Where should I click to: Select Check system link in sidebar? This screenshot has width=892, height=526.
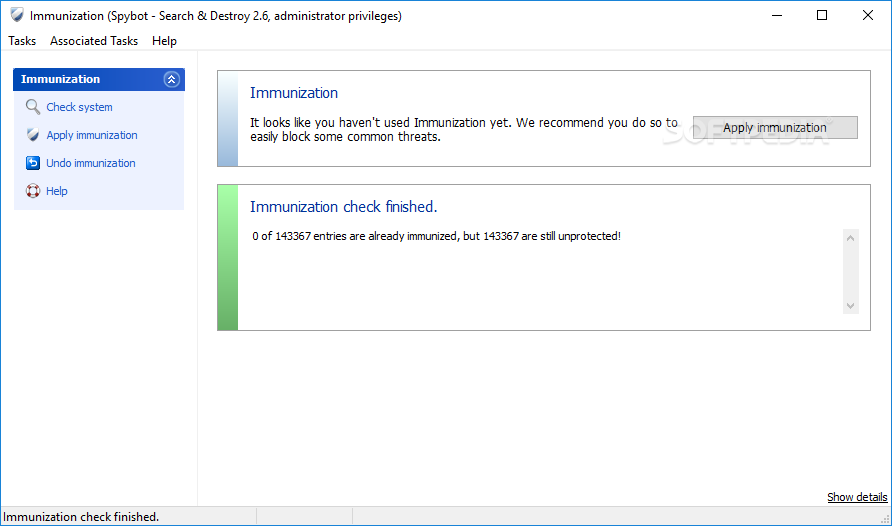tap(79, 107)
